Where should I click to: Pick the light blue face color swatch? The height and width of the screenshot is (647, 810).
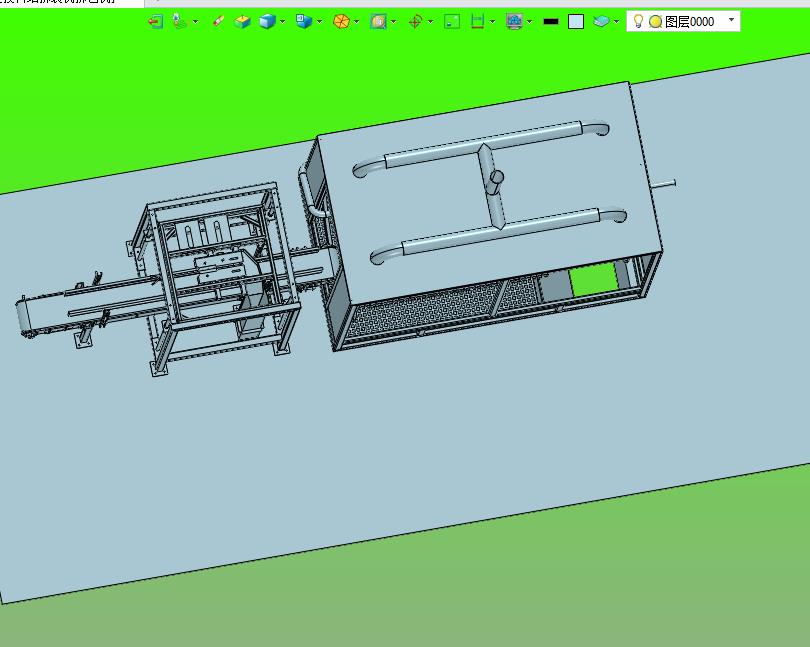point(576,21)
